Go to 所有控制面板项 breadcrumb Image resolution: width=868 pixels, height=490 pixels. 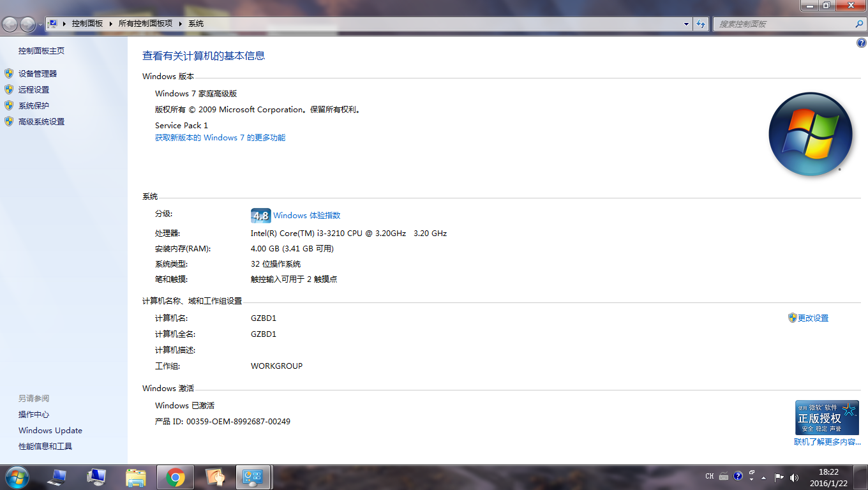click(146, 24)
